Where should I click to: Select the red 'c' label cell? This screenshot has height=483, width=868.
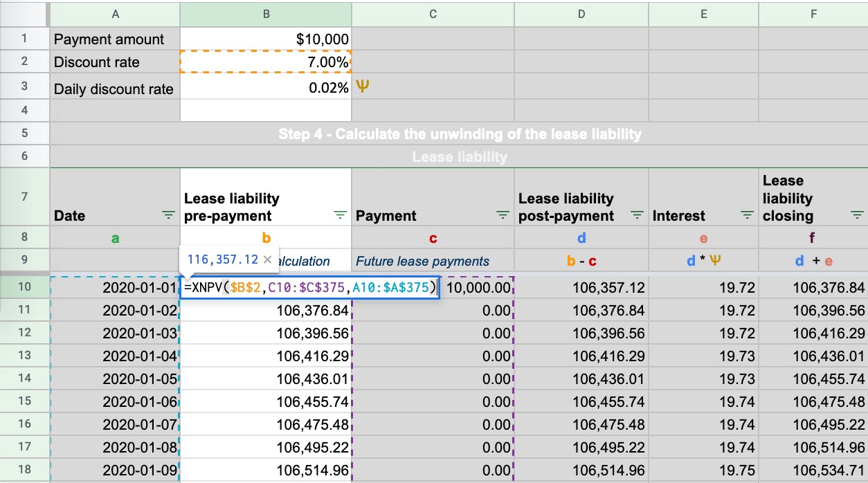pos(433,238)
